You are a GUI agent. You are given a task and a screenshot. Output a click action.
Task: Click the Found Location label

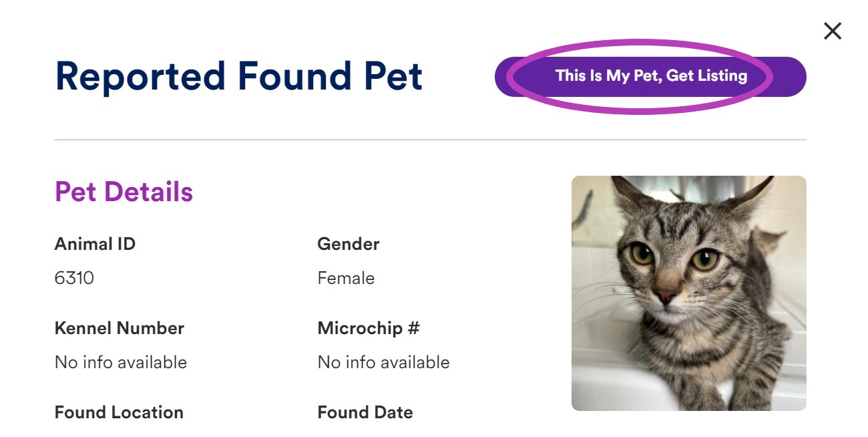tap(119, 412)
